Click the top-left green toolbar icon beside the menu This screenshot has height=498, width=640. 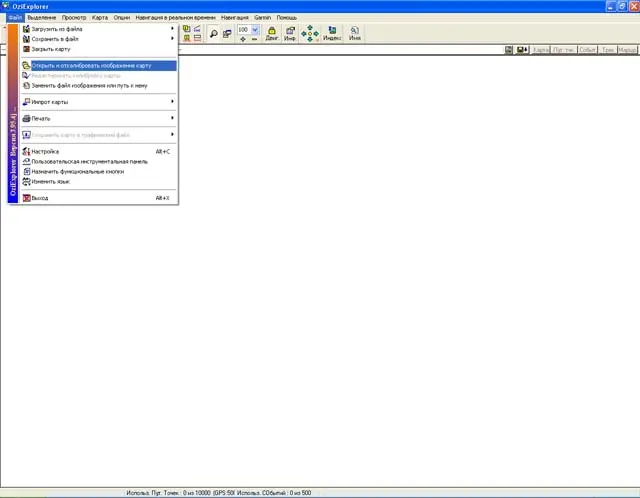187,29
